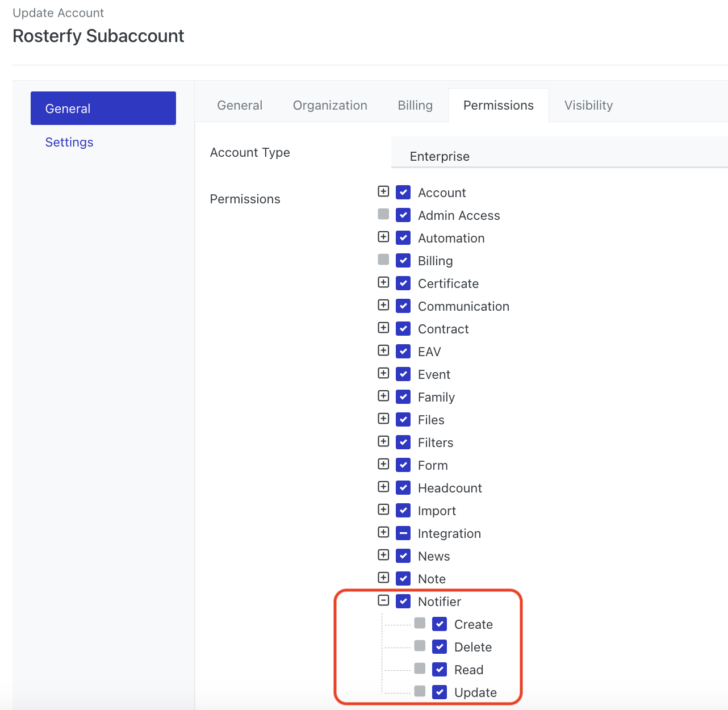Expand the Note permission node
The image size is (728, 710).
[x=383, y=578]
